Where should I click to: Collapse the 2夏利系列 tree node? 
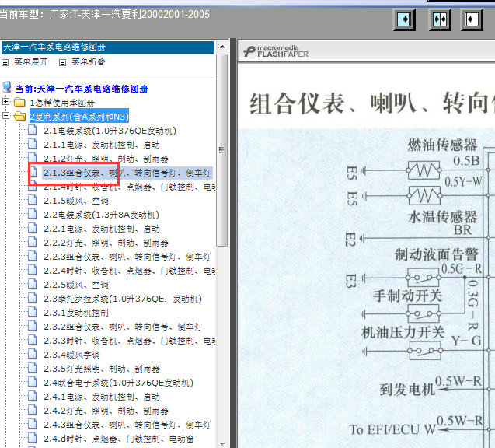click(5, 116)
